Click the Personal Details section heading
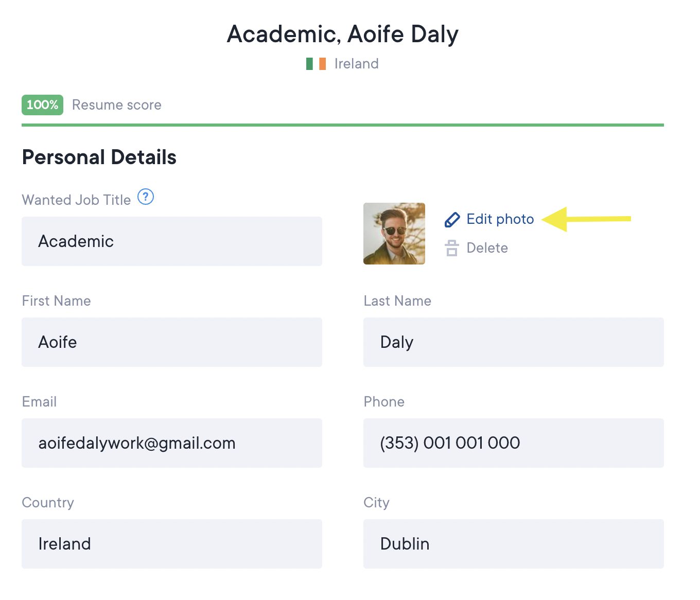Screen dimensions: 700x600 click(99, 157)
